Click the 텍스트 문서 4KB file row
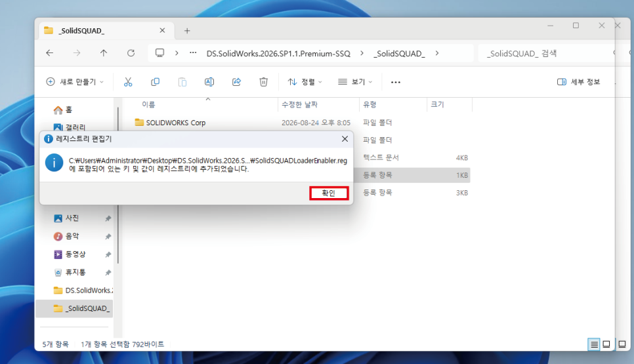 pos(412,157)
